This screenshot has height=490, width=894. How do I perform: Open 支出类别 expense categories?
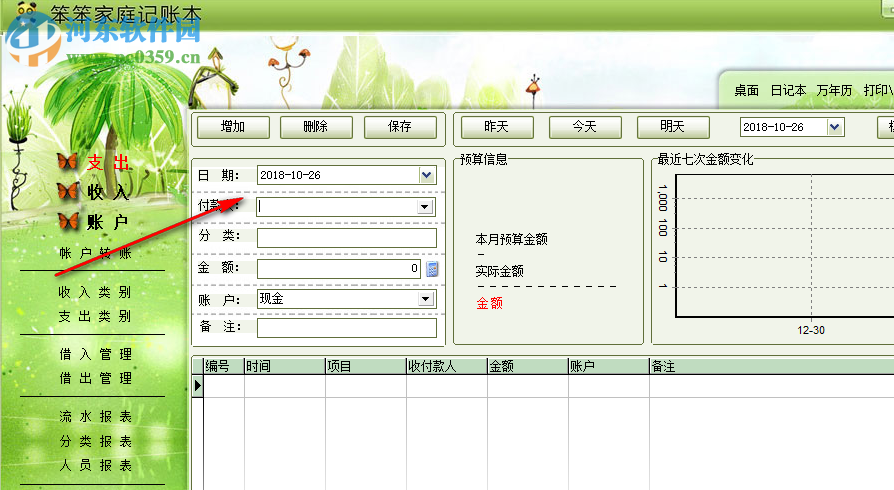click(x=95, y=316)
